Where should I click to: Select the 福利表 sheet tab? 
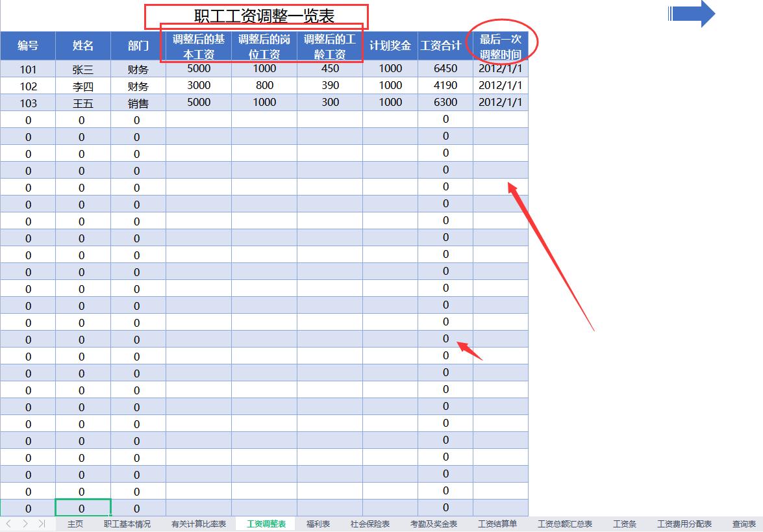point(318,524)
